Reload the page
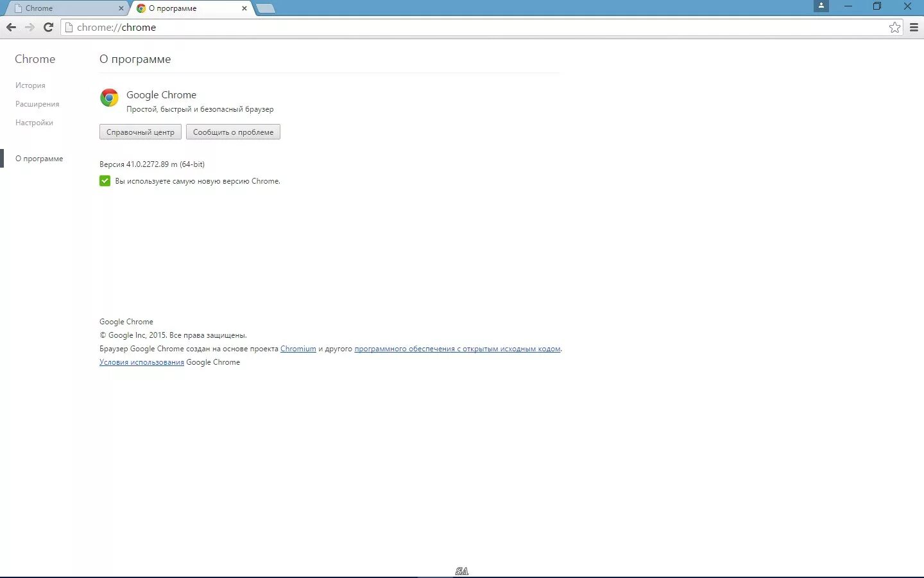 pos(48,27)
